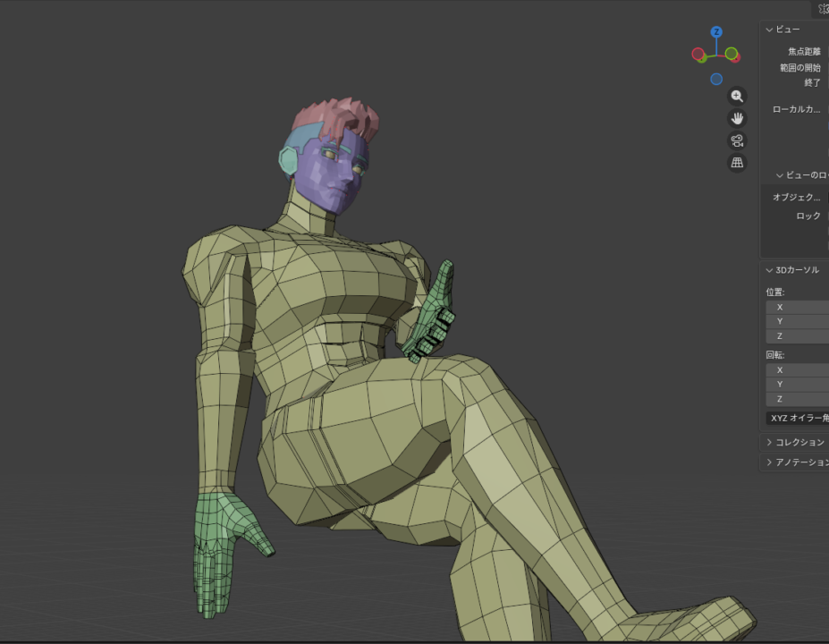Click the 回転 Z field
Image resolution: width=829 pixels, height=644 pixels.
[x=798, y=399]
